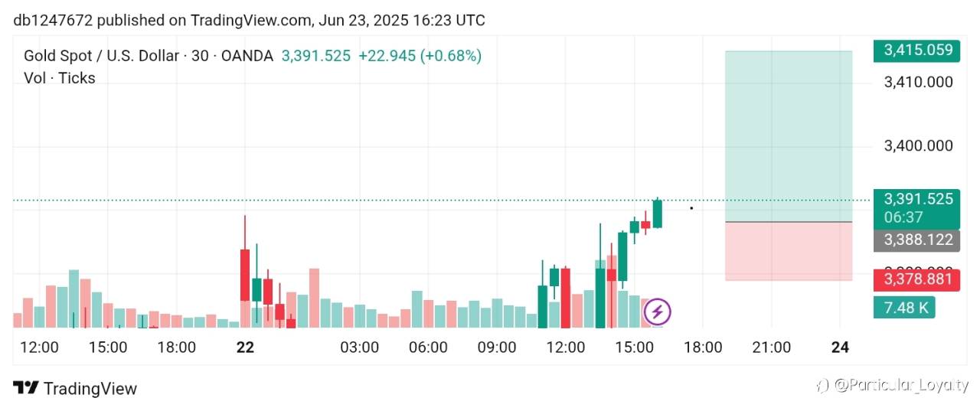The image size is (980, 411).
Task: Click the 3,400.000 price axis label
Action: [918, 145]
